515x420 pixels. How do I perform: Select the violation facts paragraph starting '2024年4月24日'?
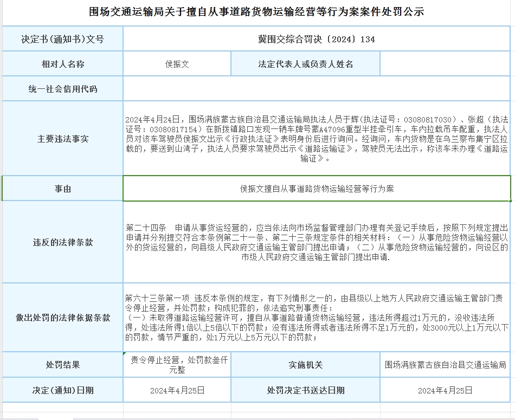pyautogui.click(x=316, y=139)
